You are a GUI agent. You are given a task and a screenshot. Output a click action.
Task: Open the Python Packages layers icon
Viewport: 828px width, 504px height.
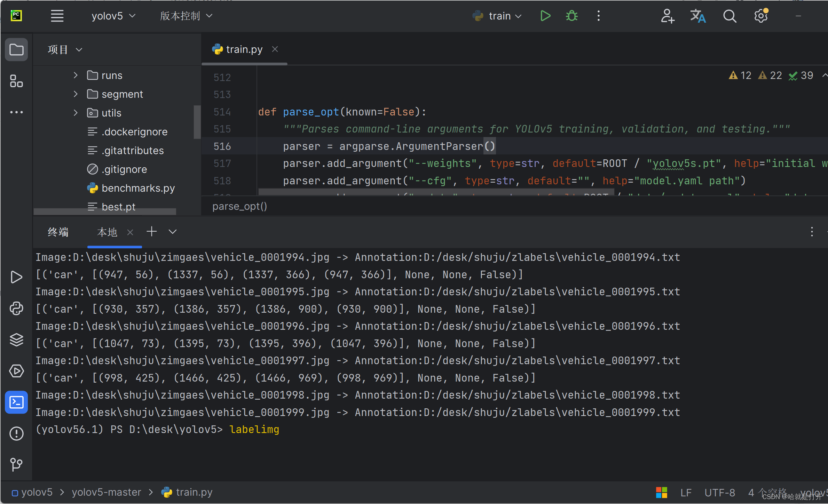tap(16, 339)
